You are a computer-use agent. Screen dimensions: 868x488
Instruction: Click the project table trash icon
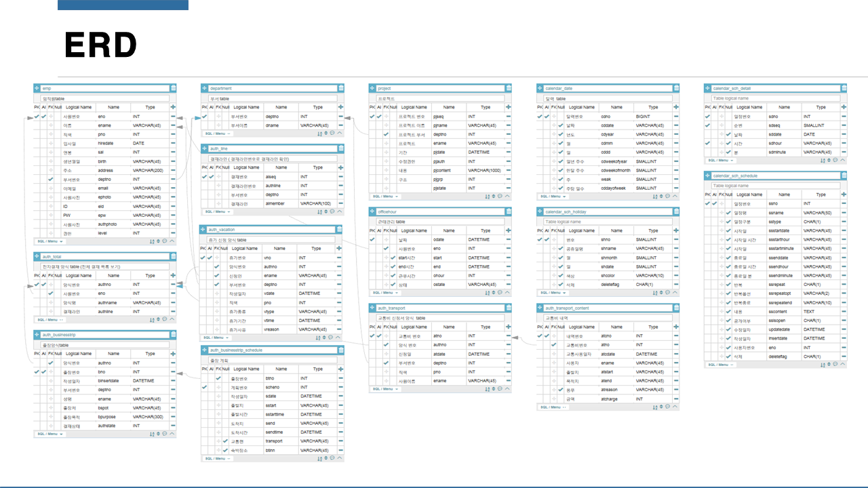509,88
